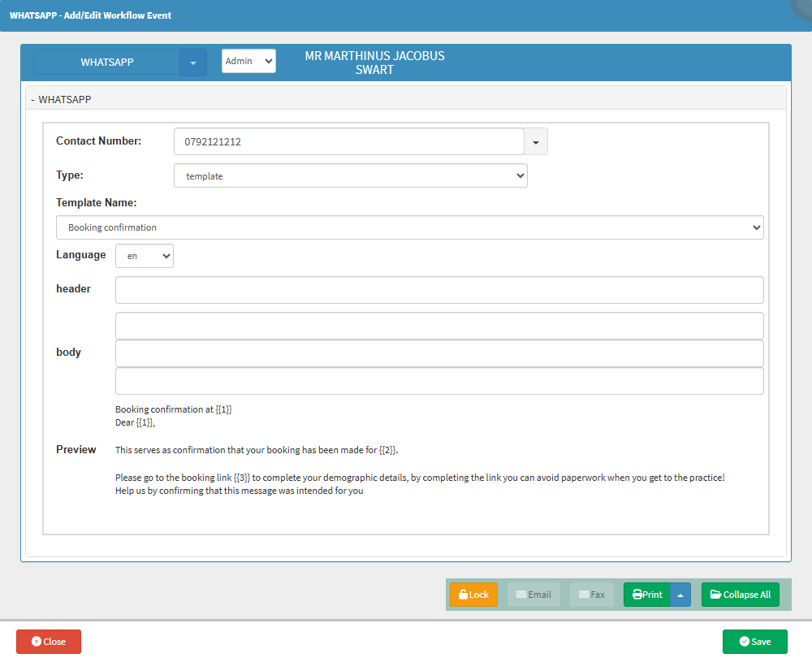Click the first body input field

439,326
